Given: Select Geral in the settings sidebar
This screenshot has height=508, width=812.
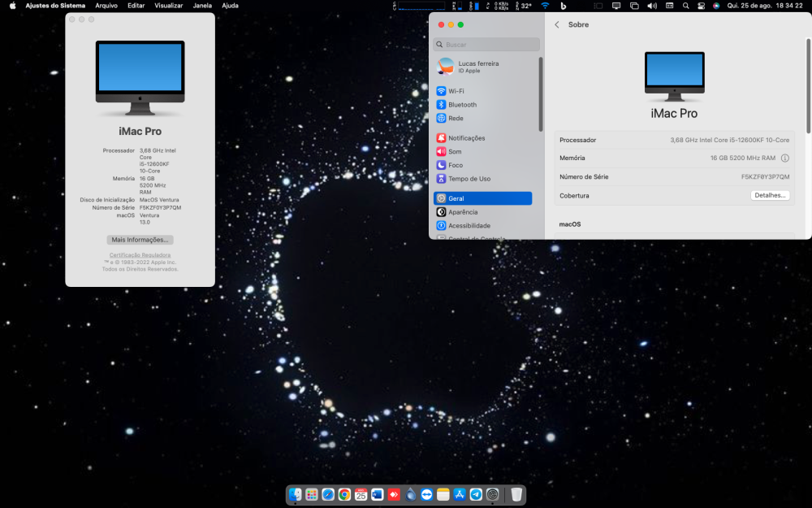Looking at the screenshot, I should tap(482, 198).
